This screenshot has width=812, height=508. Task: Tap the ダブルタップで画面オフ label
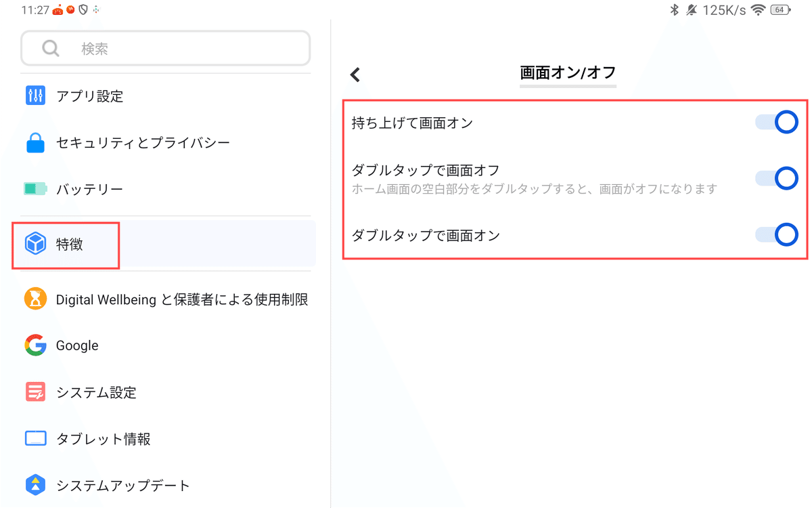[426, 170]
